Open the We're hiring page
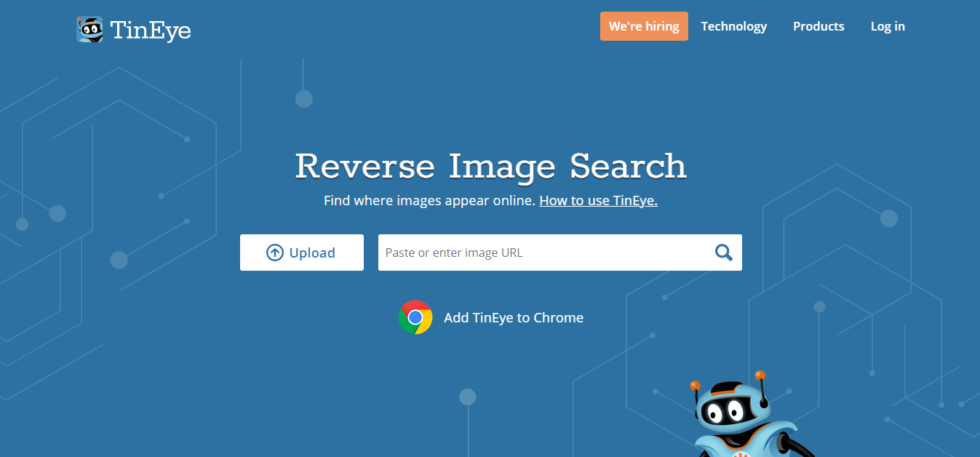 [644, 26]
